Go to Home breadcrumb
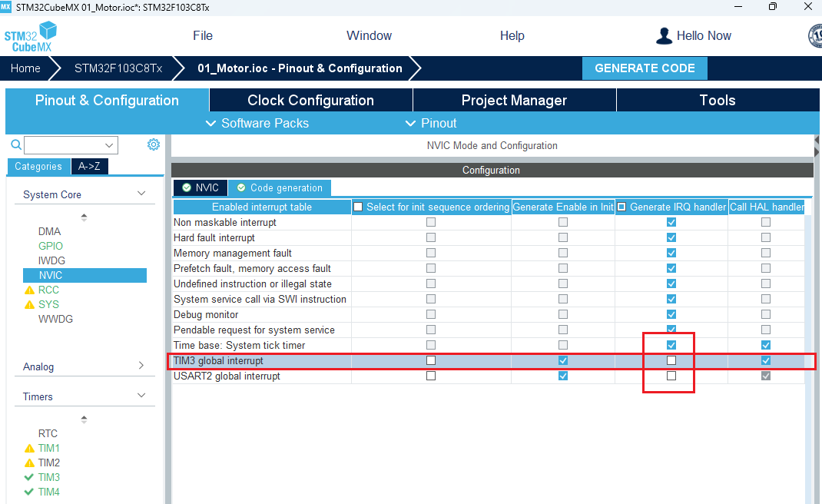 [25, 68]
